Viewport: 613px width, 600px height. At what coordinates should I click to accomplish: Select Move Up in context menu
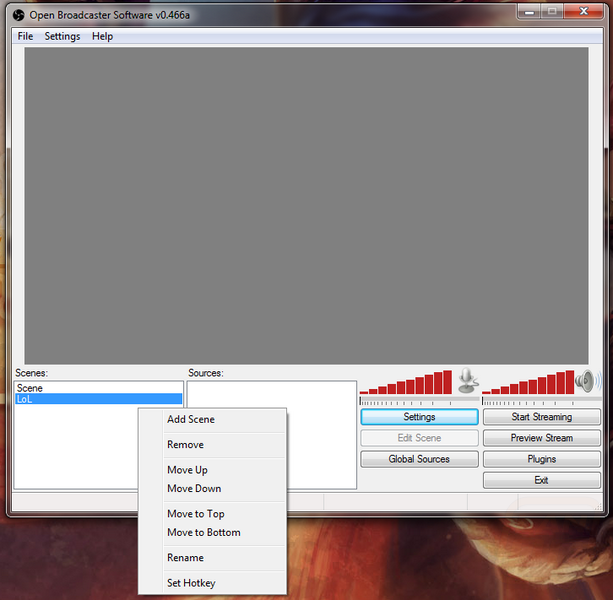(212, 470)
